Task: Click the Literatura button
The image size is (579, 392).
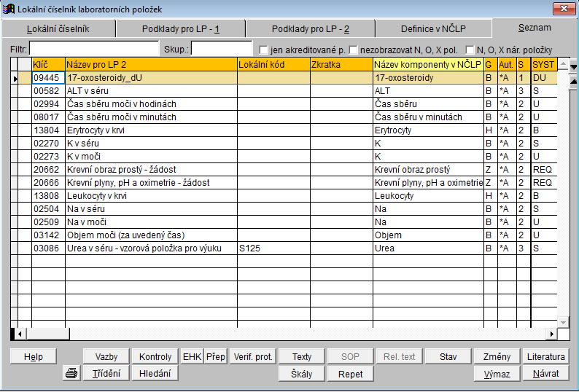Action: 546,356
